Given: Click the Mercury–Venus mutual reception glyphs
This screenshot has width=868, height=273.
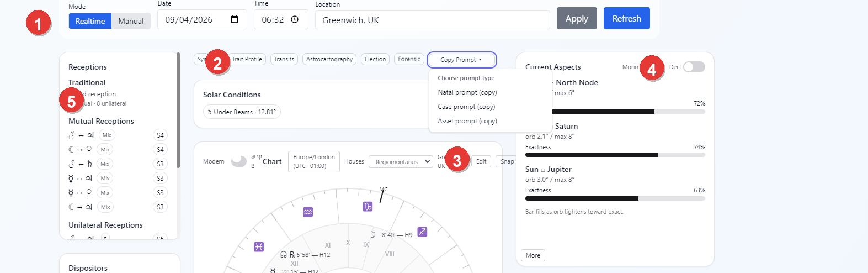Looking at the screenshot, I should [80, 193].
